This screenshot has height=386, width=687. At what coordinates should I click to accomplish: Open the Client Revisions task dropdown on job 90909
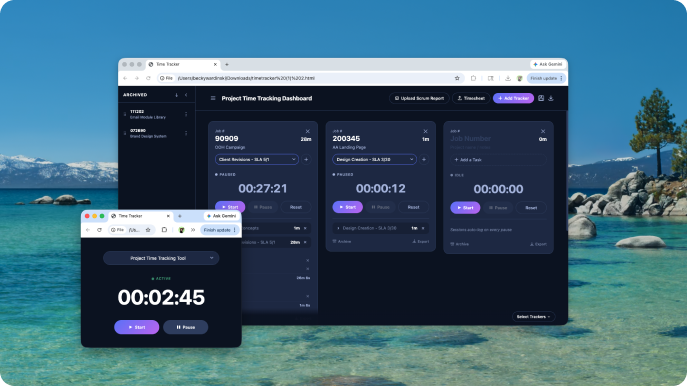[x=257, y=159]
